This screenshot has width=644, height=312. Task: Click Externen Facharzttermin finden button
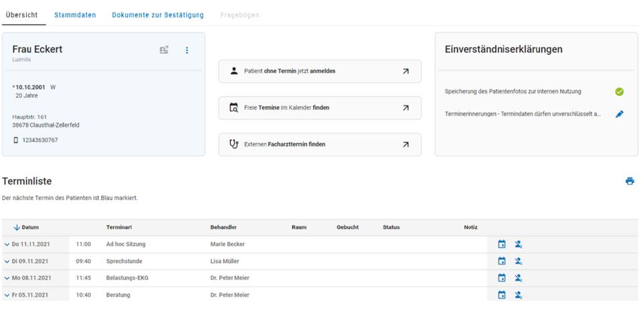tap(320, 144)
